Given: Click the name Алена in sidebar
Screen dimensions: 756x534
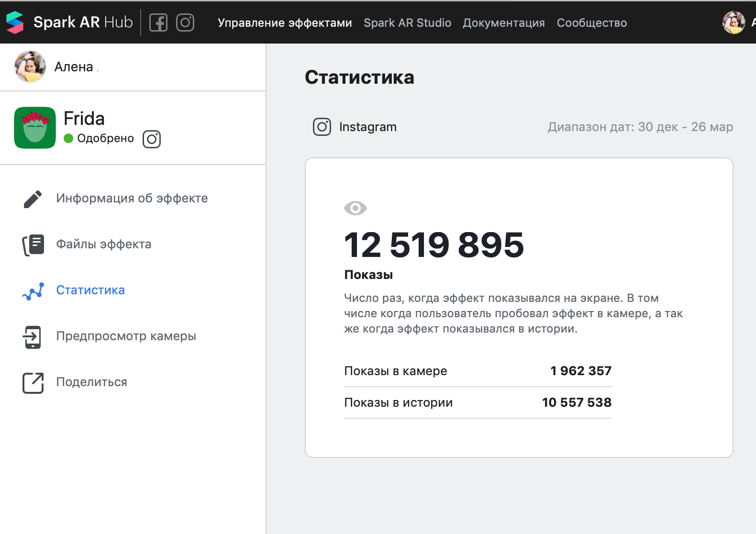Looking at the screenshot, I should pyautogui.click(x=74, y=67).
